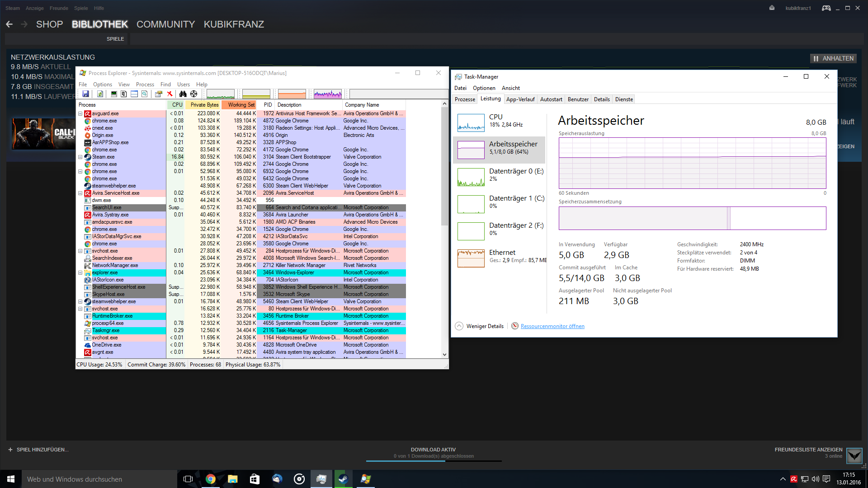Click the Save icon in Process Explorer
868x488 pixels.
85,94
